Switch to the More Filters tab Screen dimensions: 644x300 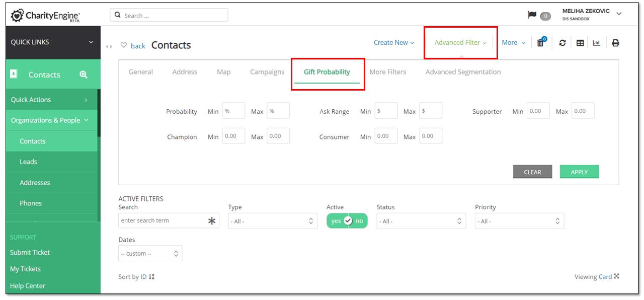click(x=388, y=72)
